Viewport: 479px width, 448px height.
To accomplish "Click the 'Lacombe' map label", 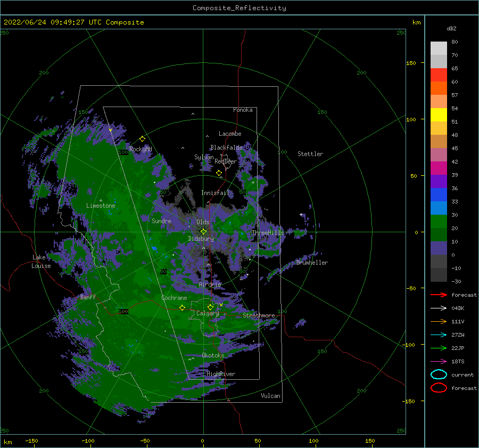I will point(230,134).
